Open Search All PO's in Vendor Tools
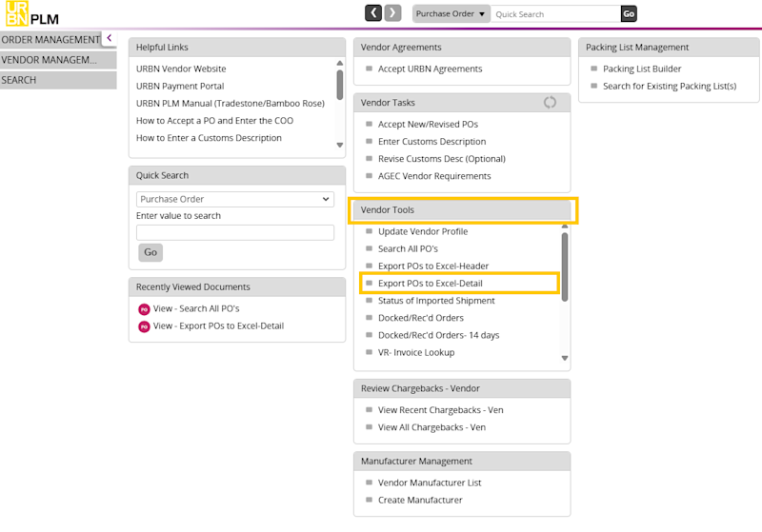Screen dimensions: 762x532 [x=408, y=248]
